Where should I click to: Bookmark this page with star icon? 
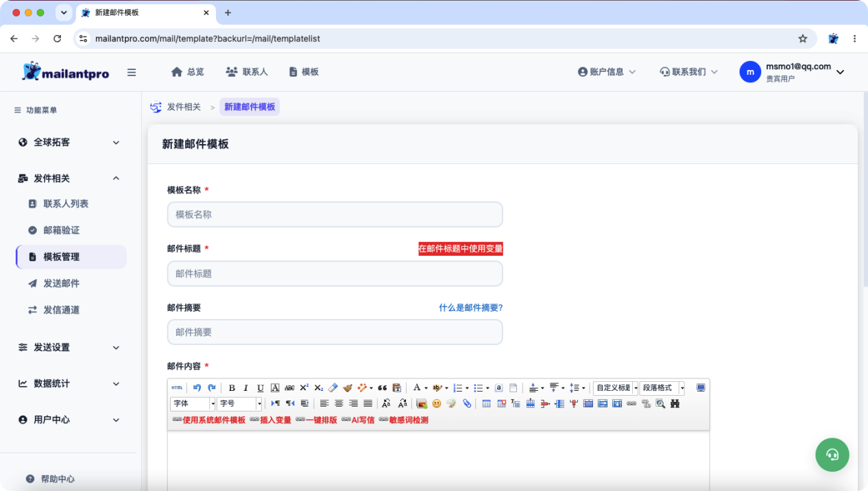coord(803,38)
